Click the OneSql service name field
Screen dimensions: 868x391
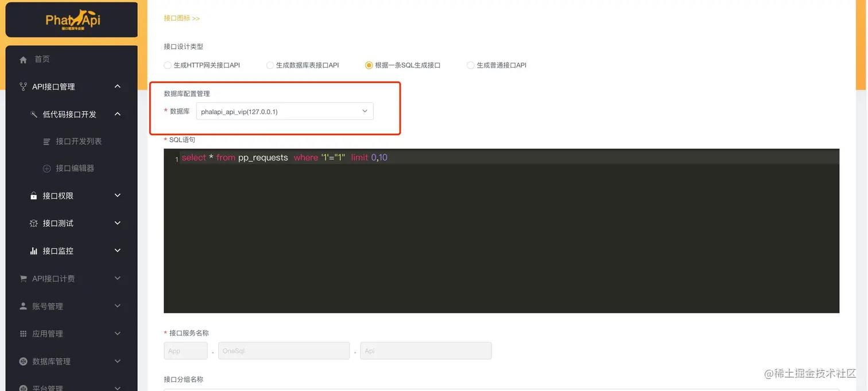(284, 351)
